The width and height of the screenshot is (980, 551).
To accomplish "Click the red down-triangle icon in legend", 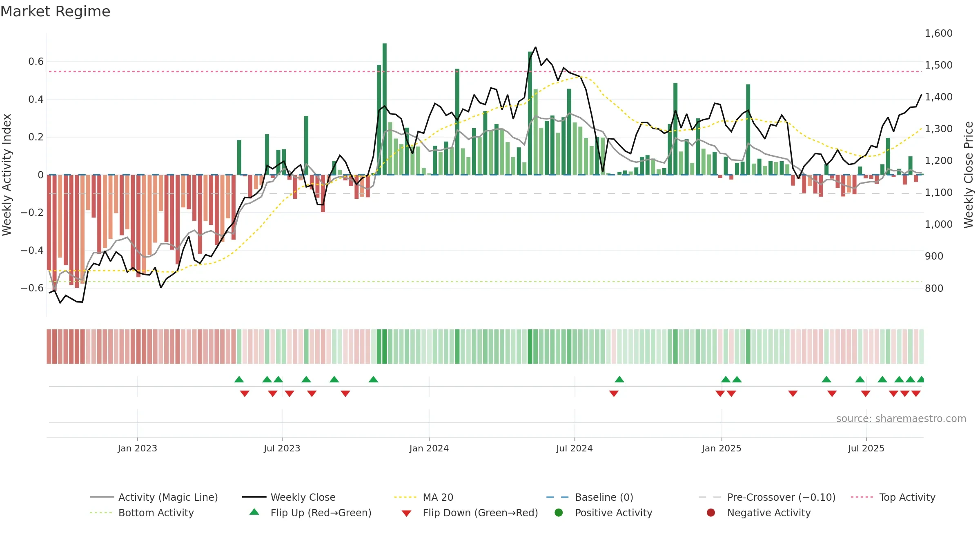I will coord(406,513).
